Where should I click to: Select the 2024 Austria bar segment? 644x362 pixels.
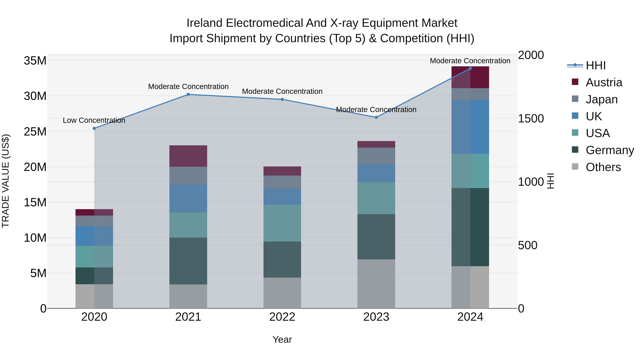coord(470,77)
